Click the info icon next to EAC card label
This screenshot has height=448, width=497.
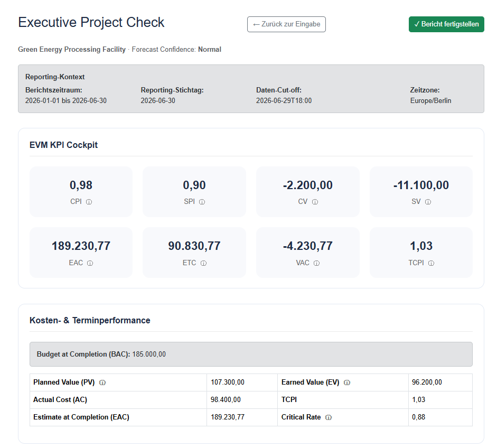pos(90,263)
